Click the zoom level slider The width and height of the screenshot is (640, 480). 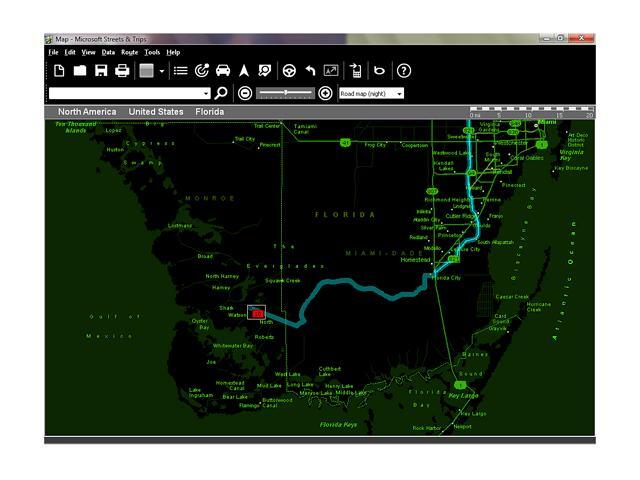click(285, 93)
